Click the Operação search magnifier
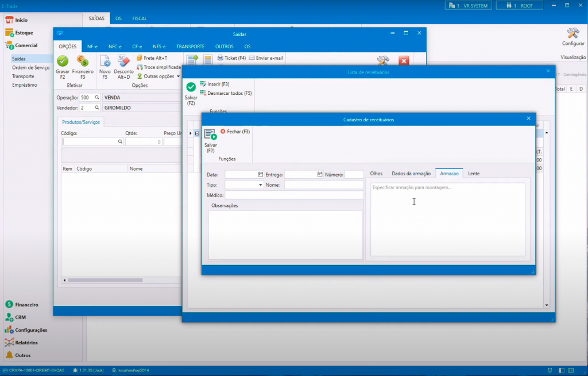Screen dimensions: 588x376 [x=97, y=98]
